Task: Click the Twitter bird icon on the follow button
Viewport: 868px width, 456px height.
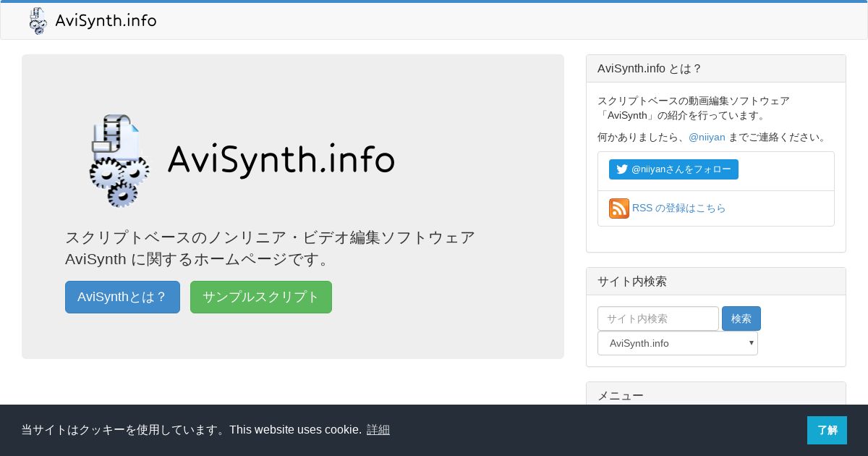Action: 622,169
